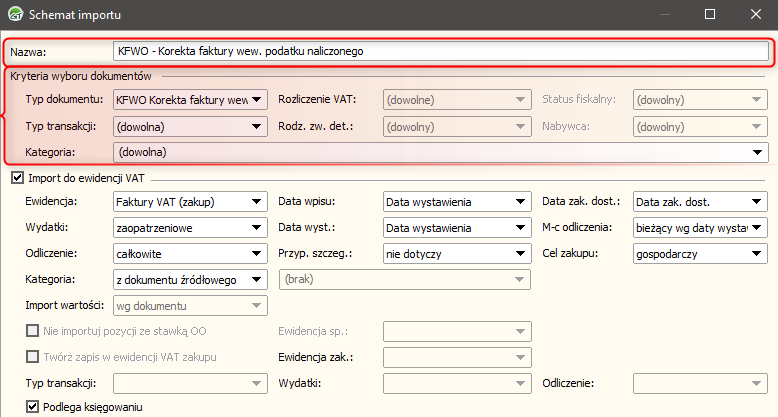Click the Nazwa text field

pyautogui.click(x=441, y=51)
